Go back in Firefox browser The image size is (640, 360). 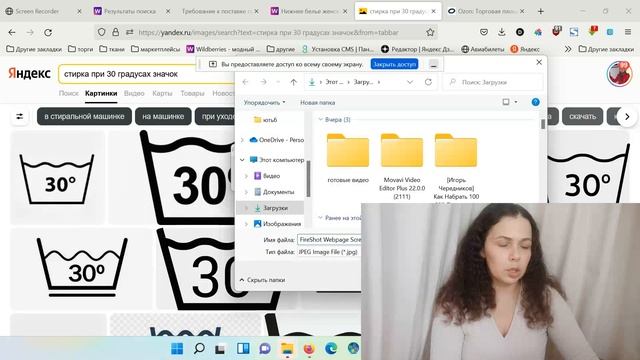(x=12, y=32)
